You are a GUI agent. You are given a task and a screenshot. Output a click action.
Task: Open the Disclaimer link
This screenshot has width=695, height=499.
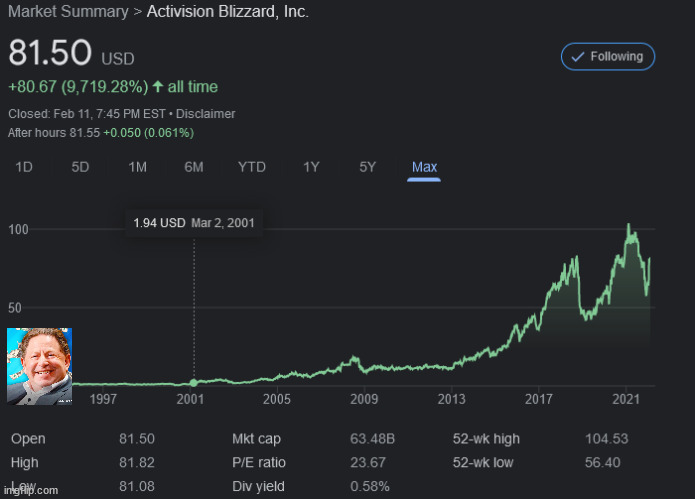coord(205,114)
